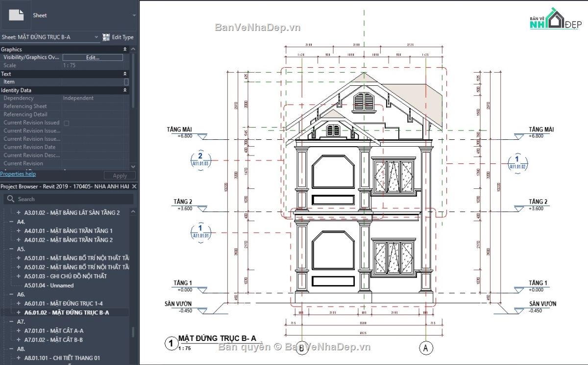Click the Scale value 1 : 75

coord(69,66)
